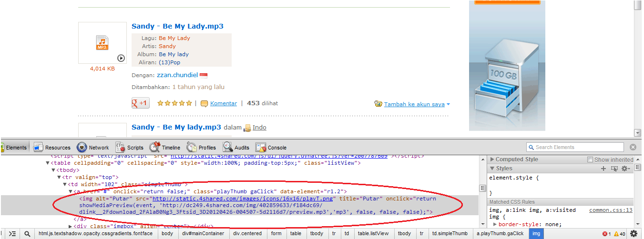
Task: Select body breadcrumb
Action: coord(167,234)
